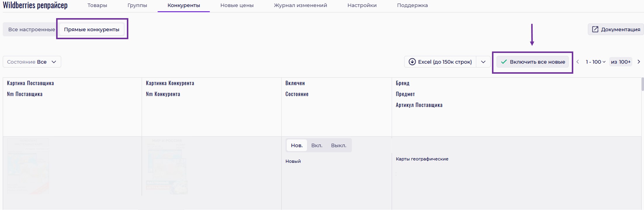Open the Настройки tab

coord(362,5)
